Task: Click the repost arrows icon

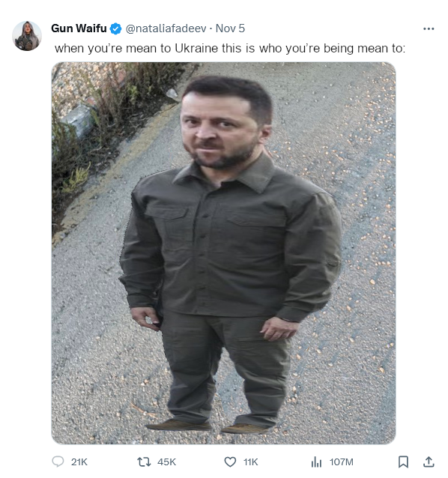Action: point(144,462)
